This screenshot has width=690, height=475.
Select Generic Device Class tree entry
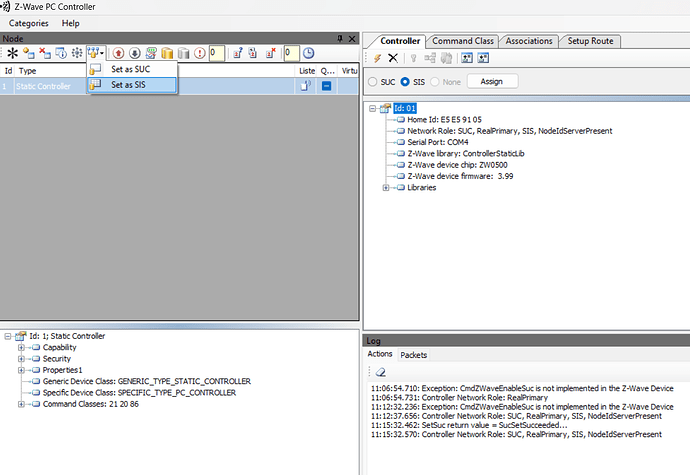[x=147, y=381]
